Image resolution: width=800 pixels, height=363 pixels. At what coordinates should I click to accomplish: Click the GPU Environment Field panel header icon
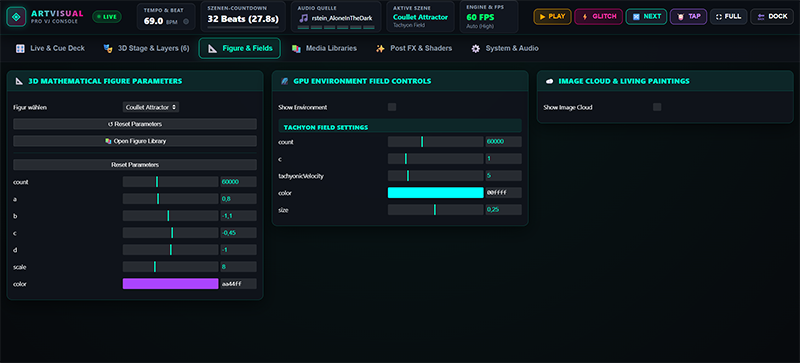[285, 81]
